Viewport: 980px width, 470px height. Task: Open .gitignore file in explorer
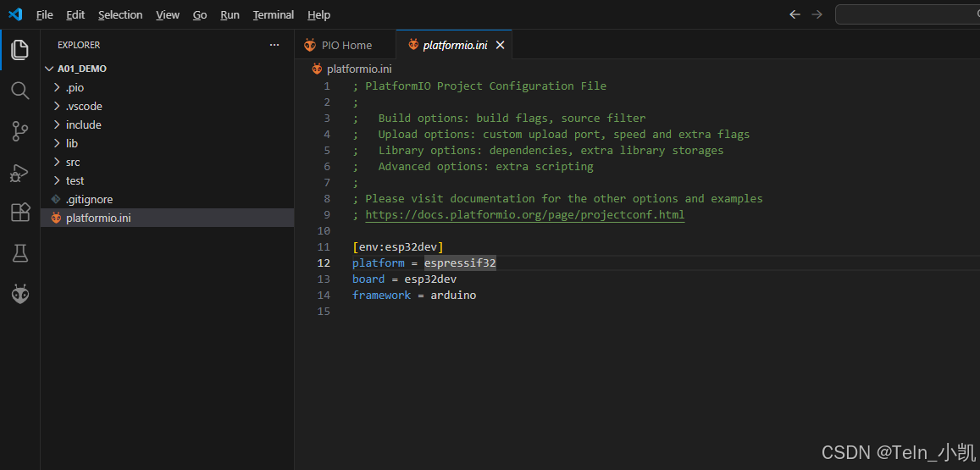click(168, 199)
